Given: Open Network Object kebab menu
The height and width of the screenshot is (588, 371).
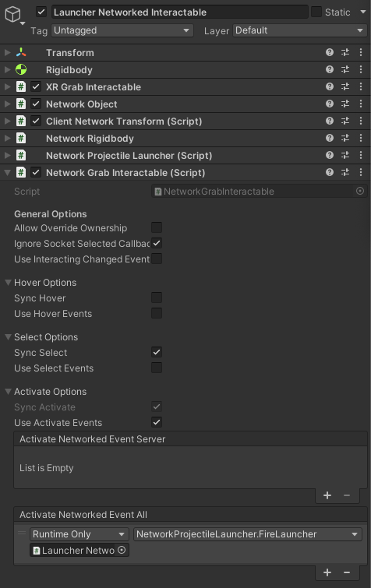Looking at the screenshot, I should pos(361,104).
